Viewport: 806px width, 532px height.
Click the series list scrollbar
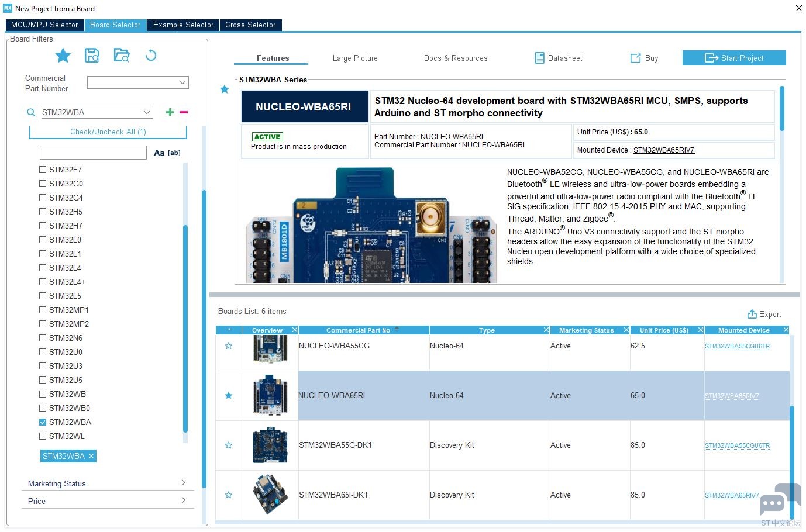point(186,327)
